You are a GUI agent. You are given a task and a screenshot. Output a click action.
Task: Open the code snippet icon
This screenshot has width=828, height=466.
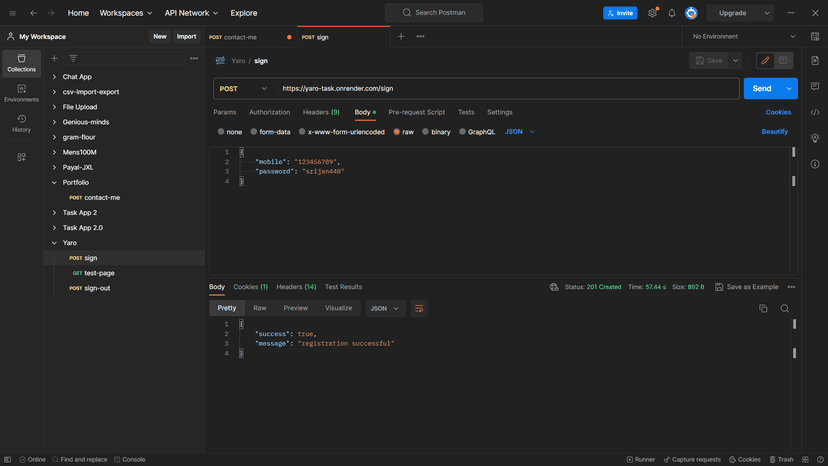[x=815, y=112]
